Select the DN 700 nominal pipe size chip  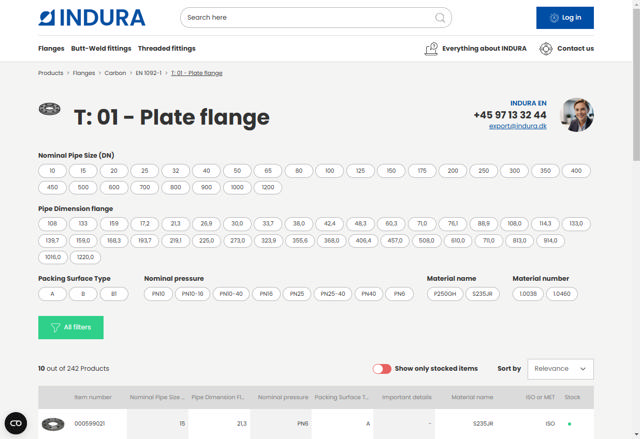click(144, 187)
